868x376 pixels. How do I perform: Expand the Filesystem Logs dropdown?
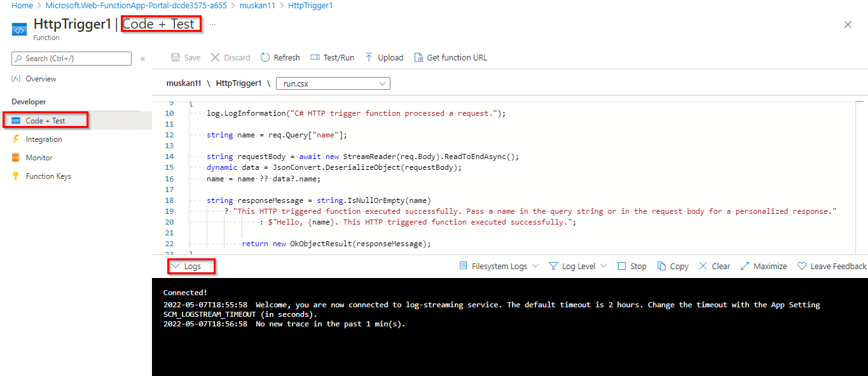[499, 267]
